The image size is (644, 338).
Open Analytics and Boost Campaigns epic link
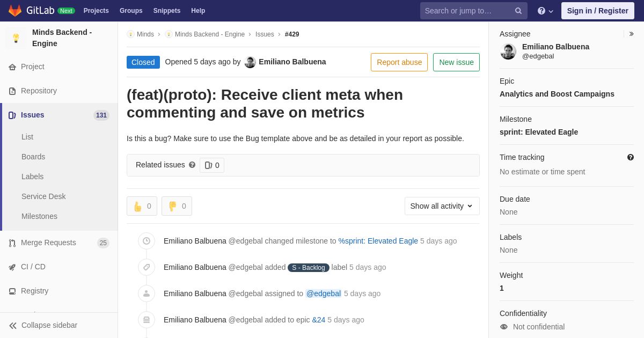(557, 94)
